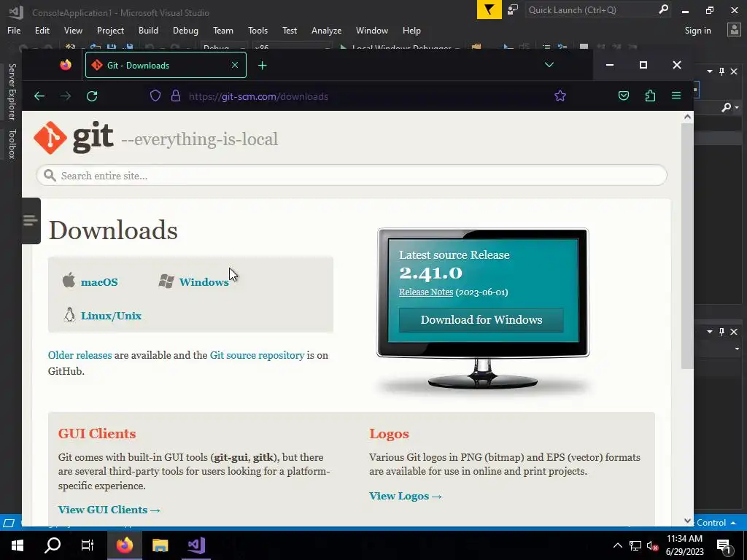The width and height of the screenshot is (747, 560).
Task: Click the network tray icon
Action: click(x=635, y=545)
